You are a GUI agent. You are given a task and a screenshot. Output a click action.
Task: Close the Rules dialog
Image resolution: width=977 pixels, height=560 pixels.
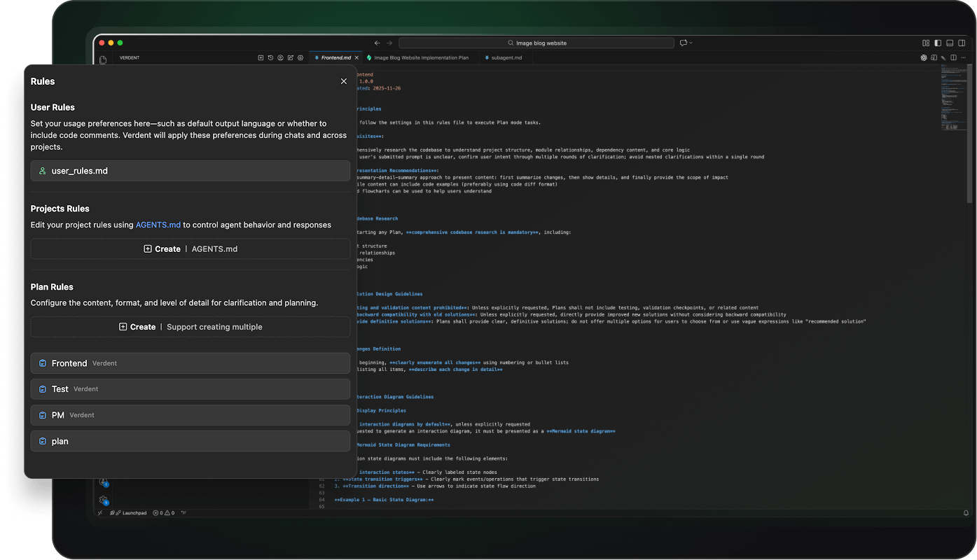click(344, 81)
